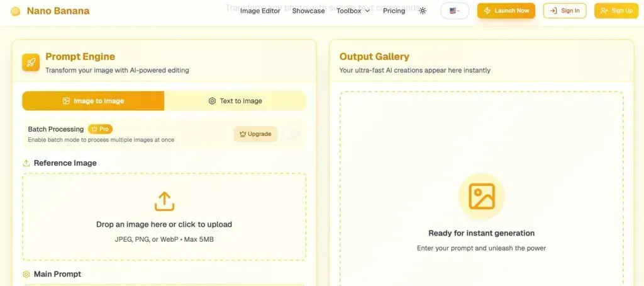644x286 pixels.
Task: Click the 'Reference Image' label
Action: coord(65,163)
